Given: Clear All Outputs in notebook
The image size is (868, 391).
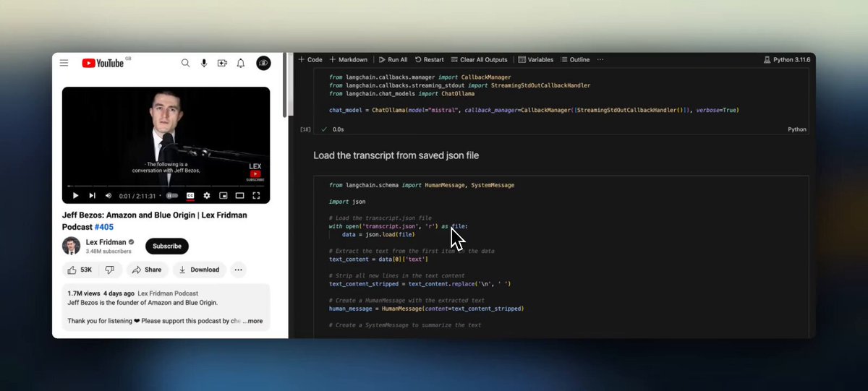Looking at the screenshot, I should point(479,59).
